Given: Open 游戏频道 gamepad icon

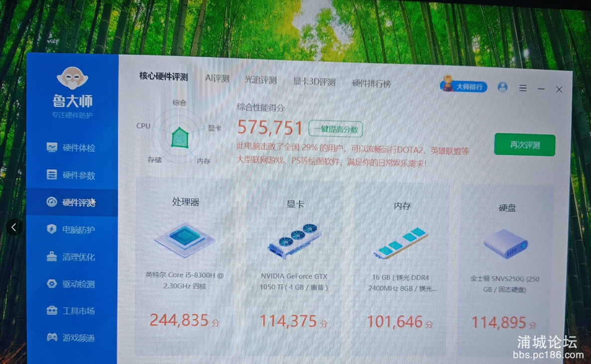Looking at the screenshot, I should tap(52, 338).
